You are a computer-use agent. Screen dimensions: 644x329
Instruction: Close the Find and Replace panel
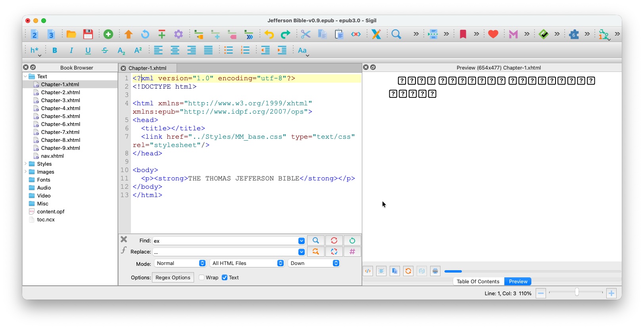pos(124,239)
